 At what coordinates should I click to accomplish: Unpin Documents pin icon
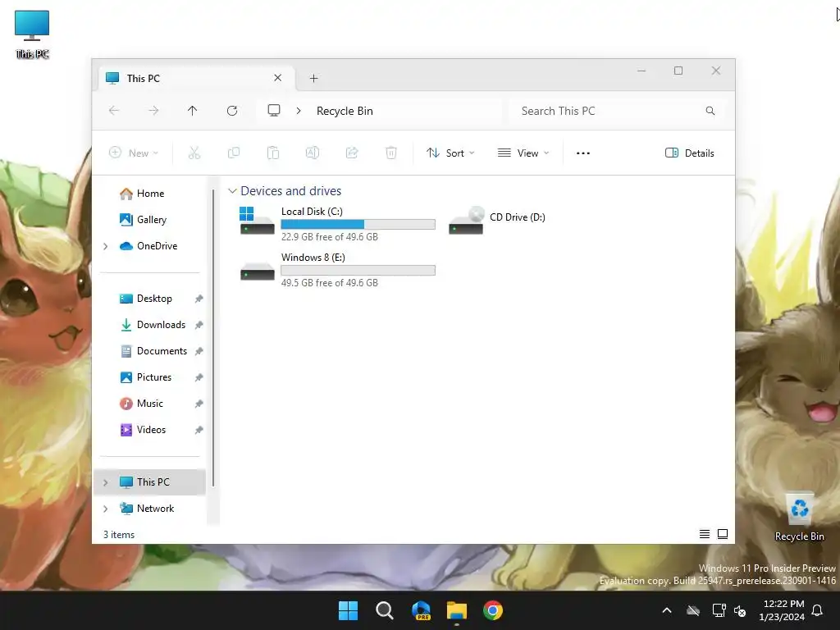pyautogui.click(x=199, y=351)
